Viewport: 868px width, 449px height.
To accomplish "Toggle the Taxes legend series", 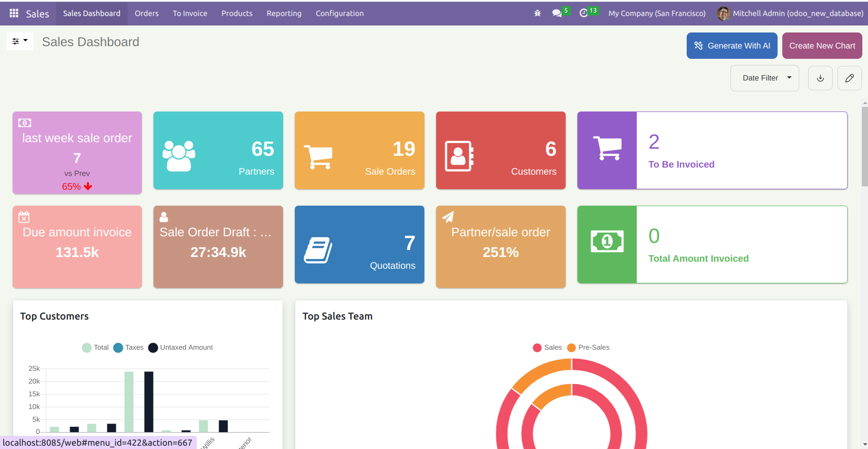I will point(129,347).
